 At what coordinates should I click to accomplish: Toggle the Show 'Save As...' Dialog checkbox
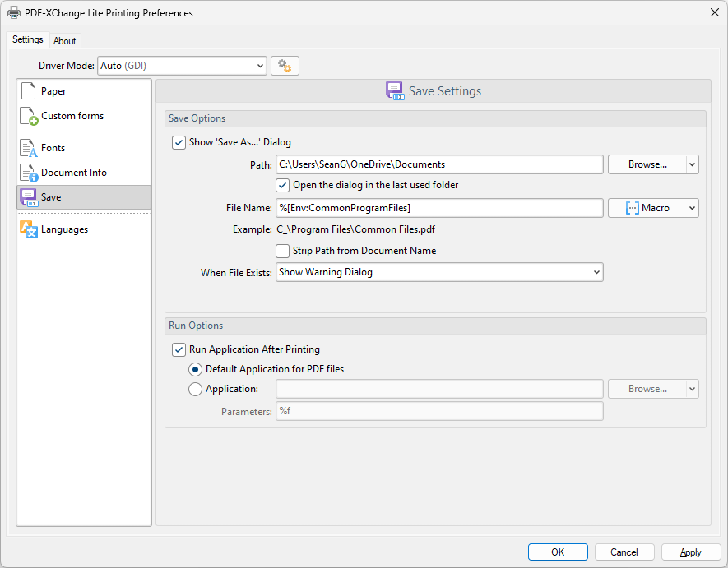pyautogui.click(x=179, y=142)
